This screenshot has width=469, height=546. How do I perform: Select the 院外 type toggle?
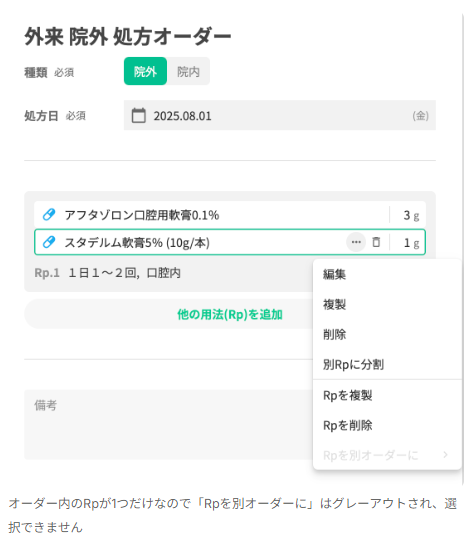click(x=145, y=71)
